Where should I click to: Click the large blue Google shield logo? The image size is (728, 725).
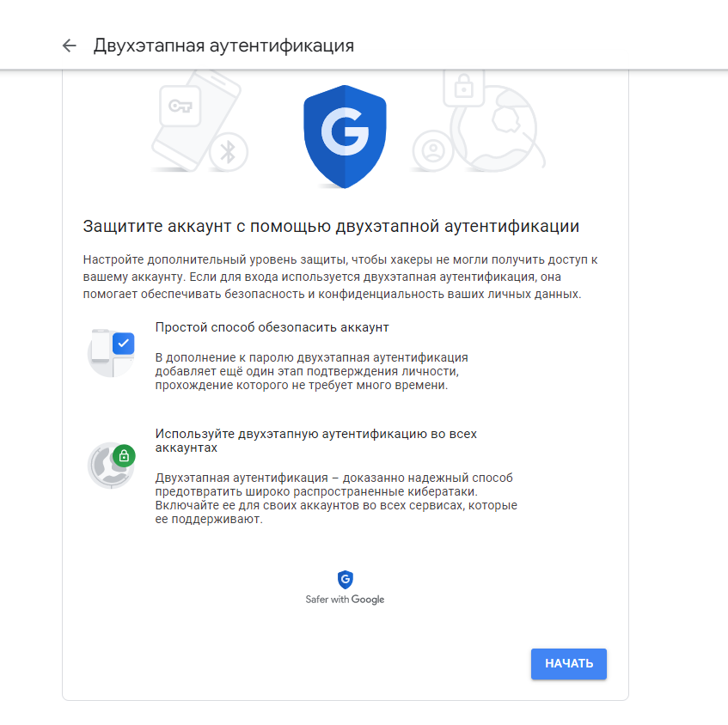[x=345, y=137]
